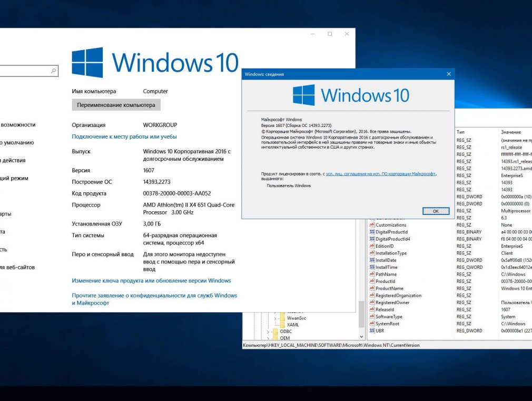Select DigitalProductId4 binary value icon

pos(372,239)
